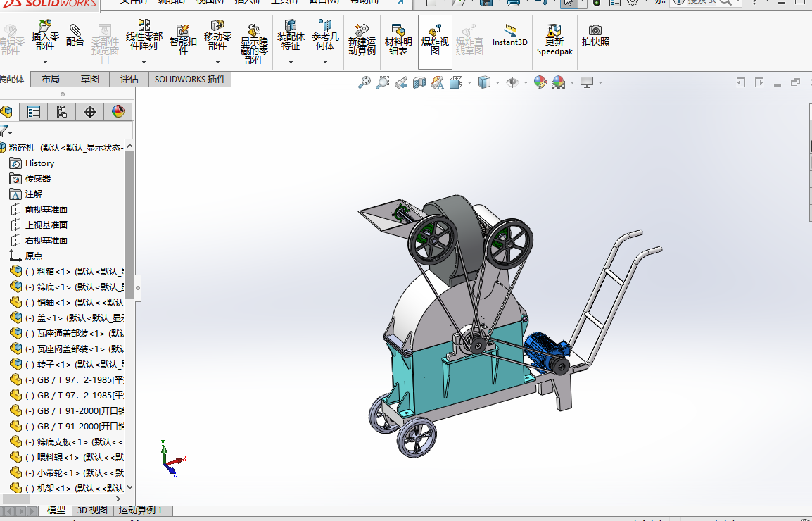Select component 料箱<1> in tree

click(x=67, y=272)
